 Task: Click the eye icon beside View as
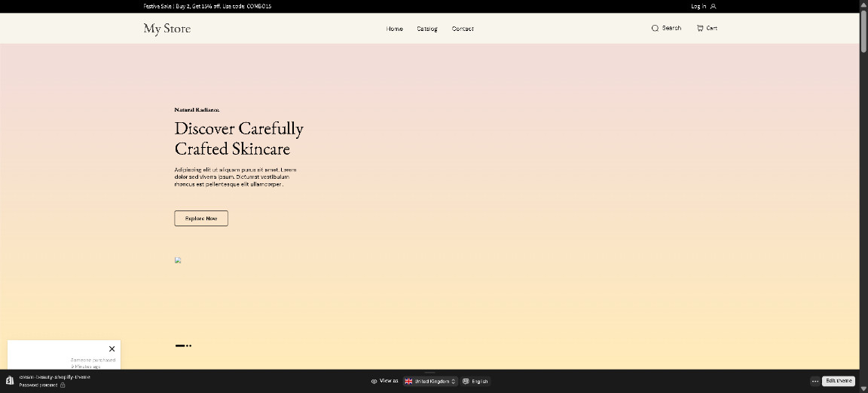pyautogui.click(x=374, y=381)
